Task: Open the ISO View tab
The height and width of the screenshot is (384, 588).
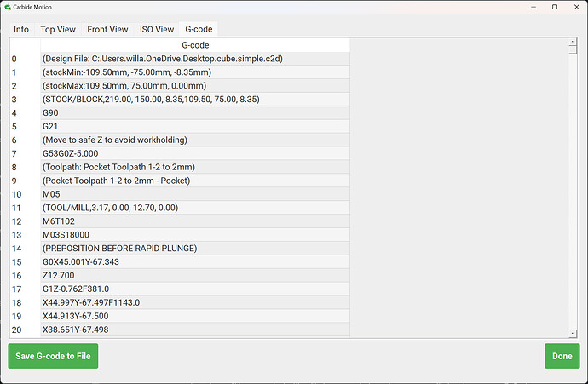Action: pos(157,29)
